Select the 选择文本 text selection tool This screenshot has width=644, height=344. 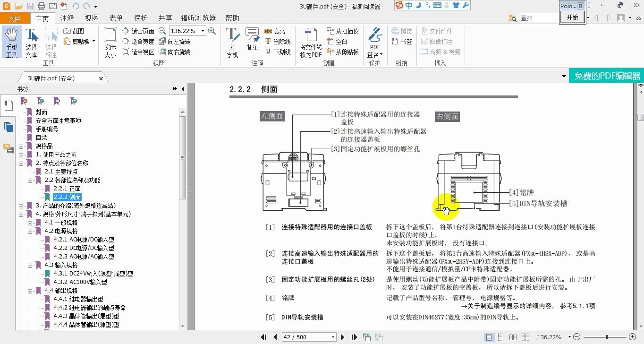[31, 42]
